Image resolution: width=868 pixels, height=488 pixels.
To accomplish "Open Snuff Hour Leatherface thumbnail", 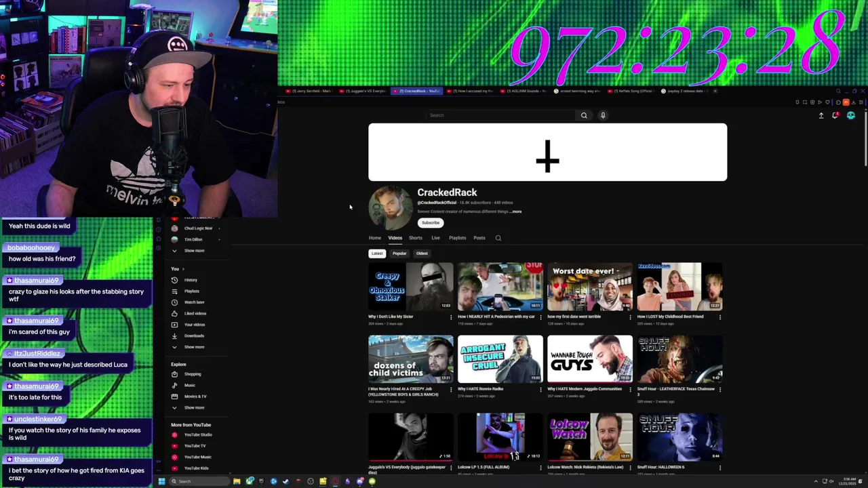I will point(679,359).
